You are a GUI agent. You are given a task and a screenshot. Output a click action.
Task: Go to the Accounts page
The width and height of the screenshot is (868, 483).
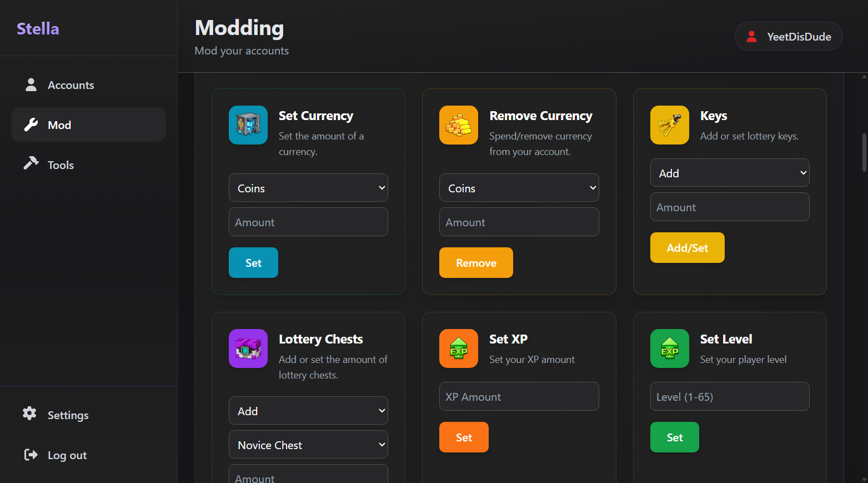coord(71,85)
